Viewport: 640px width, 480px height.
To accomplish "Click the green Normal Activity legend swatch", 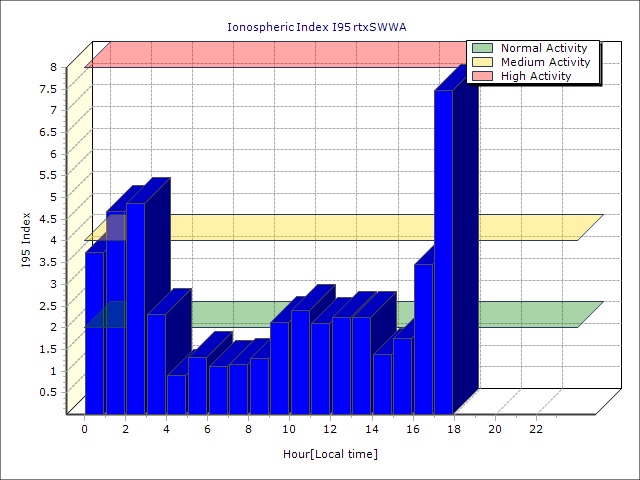I will (x=482, y=48).
